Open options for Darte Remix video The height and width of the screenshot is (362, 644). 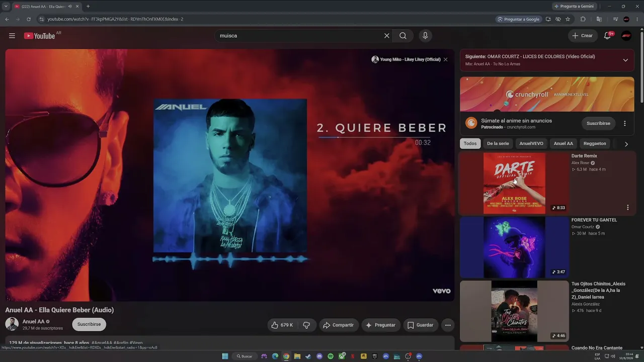627,208
